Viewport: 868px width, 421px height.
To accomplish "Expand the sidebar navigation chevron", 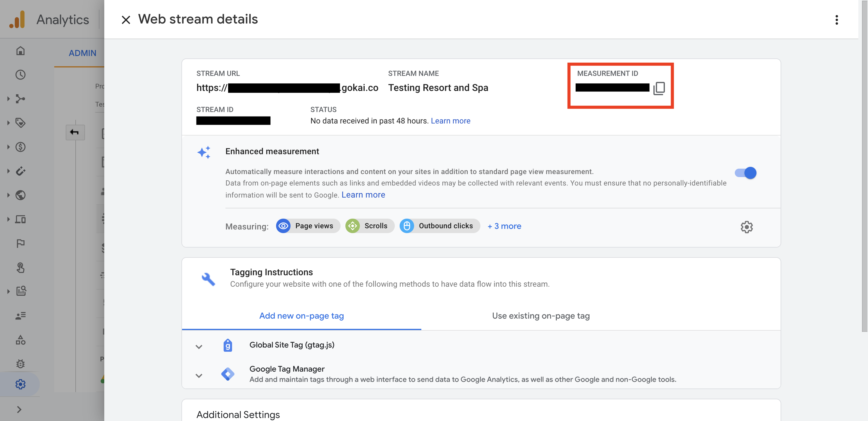I will [19, 409].
